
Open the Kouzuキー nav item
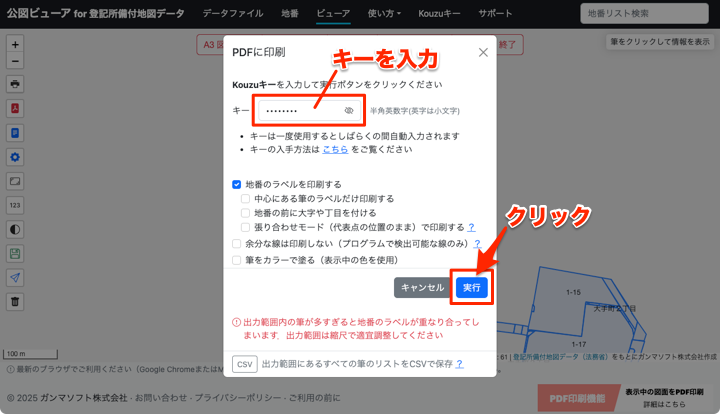point(441,14)
